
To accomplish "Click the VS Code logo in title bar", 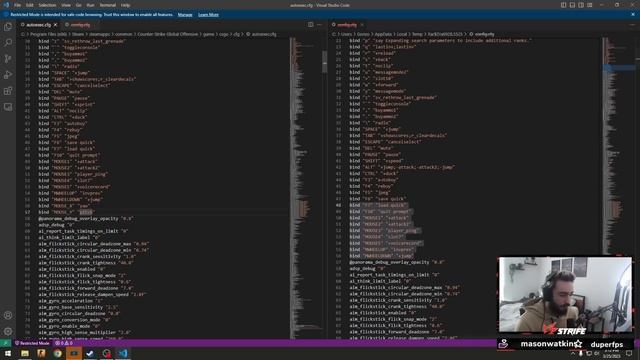I will [6, 5].
